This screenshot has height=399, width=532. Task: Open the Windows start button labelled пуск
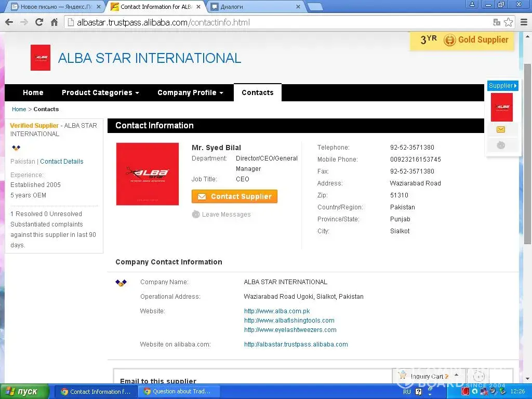click(24, 392)
